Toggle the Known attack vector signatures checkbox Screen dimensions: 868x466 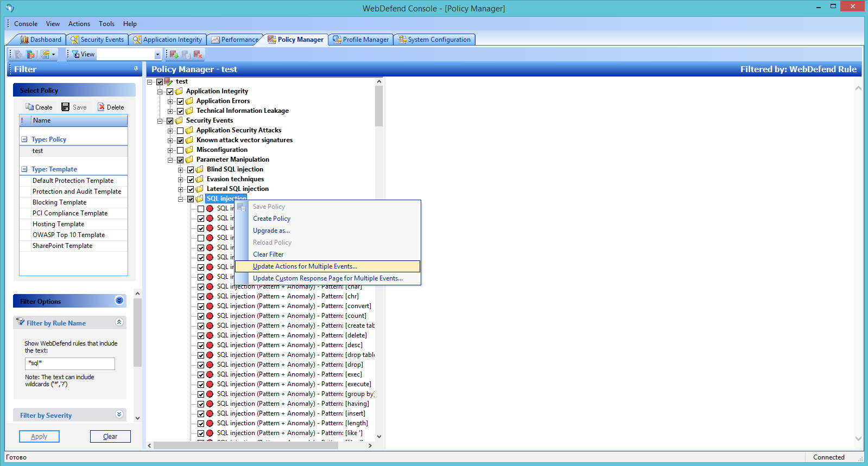point(180,141)
